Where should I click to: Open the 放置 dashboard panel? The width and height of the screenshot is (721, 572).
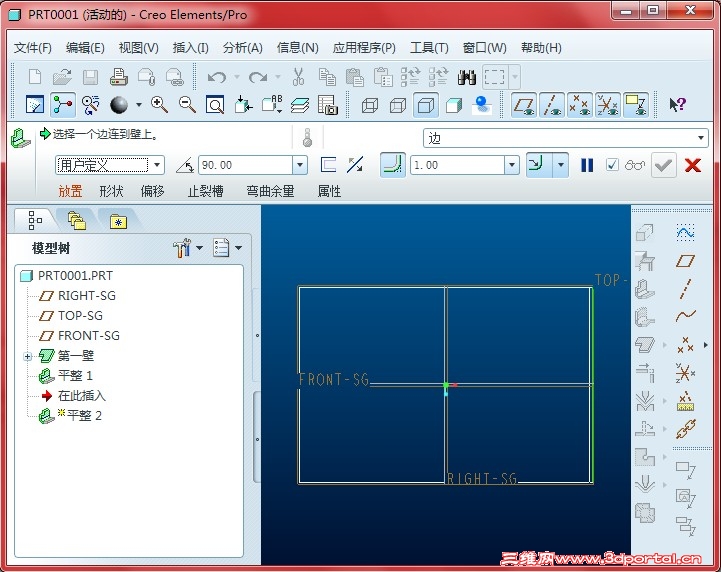click(70, 191)
